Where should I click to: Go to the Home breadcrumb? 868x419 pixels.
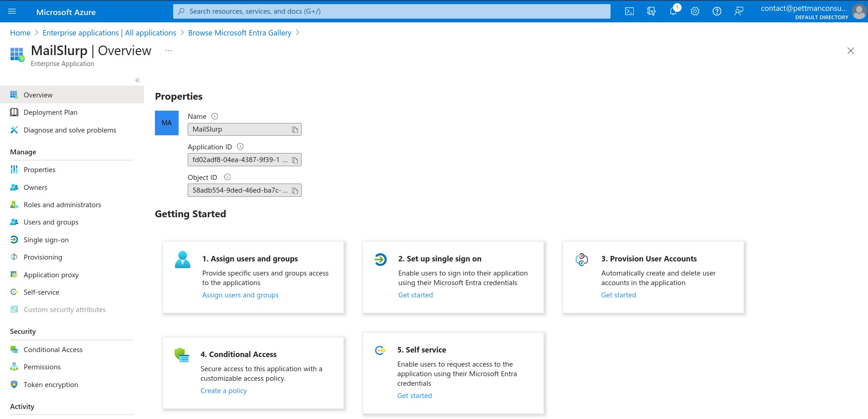[x=20, y=33]
